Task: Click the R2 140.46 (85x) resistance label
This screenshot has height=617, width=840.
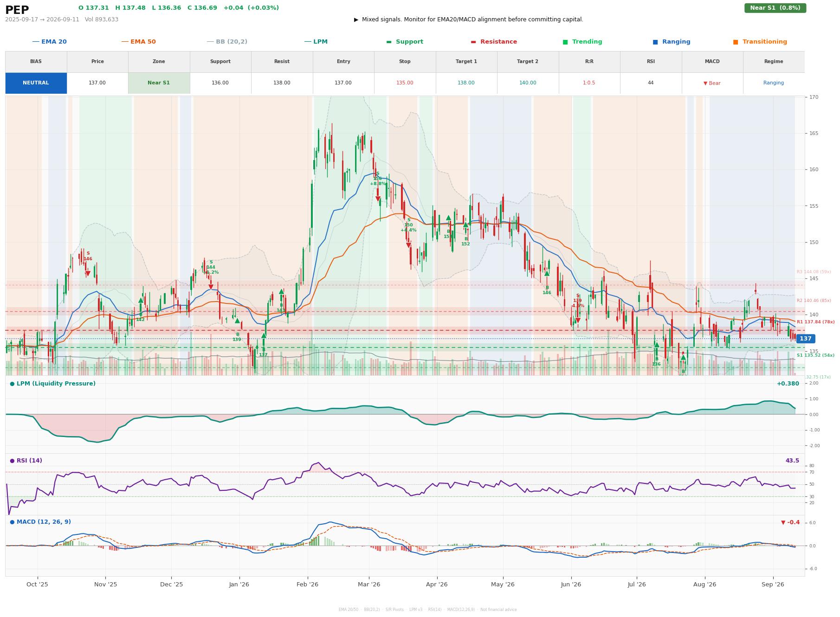Action: click(814, 301)
